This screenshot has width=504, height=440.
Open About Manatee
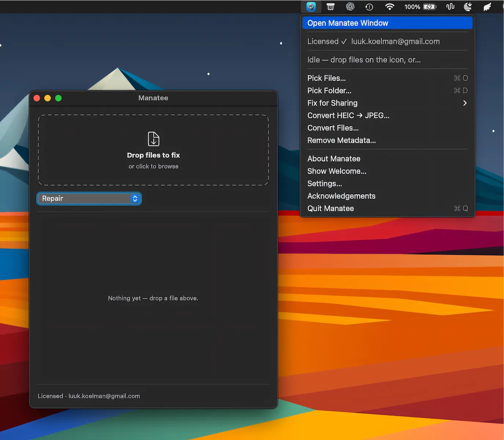[387, 159]
